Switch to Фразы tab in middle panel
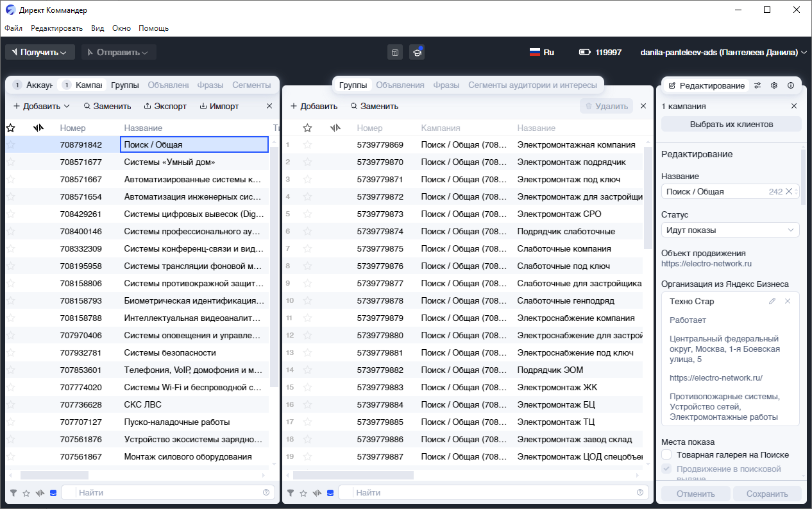Screen dimensions: 812x509 point(446,85)
